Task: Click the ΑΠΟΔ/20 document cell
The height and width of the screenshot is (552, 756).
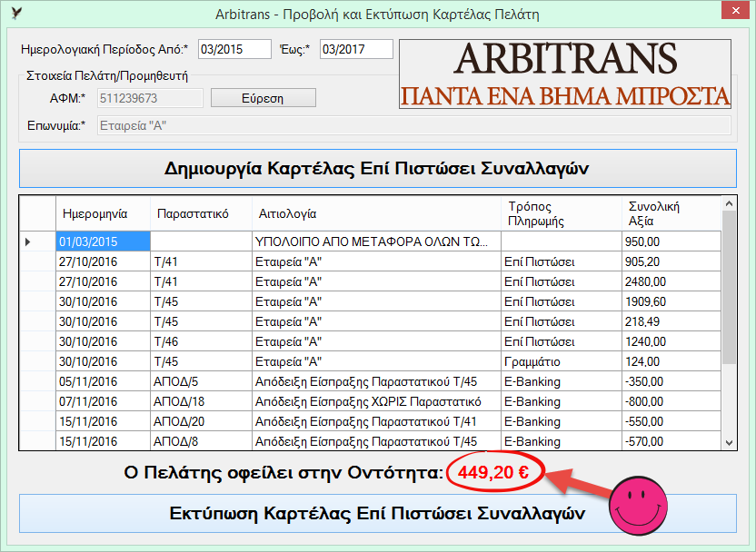Action: point(201,422)
